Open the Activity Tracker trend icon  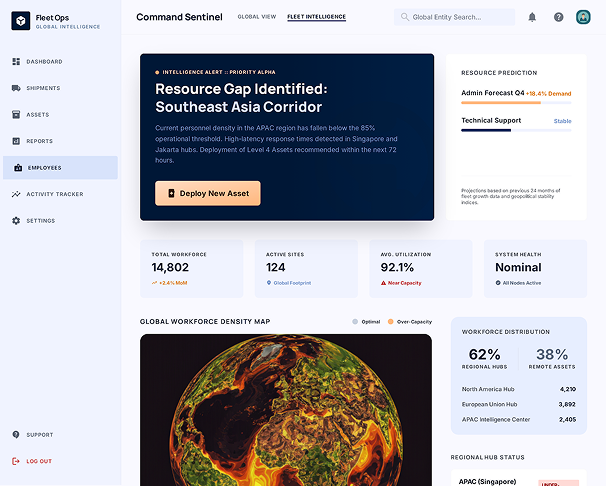[16, 194]
